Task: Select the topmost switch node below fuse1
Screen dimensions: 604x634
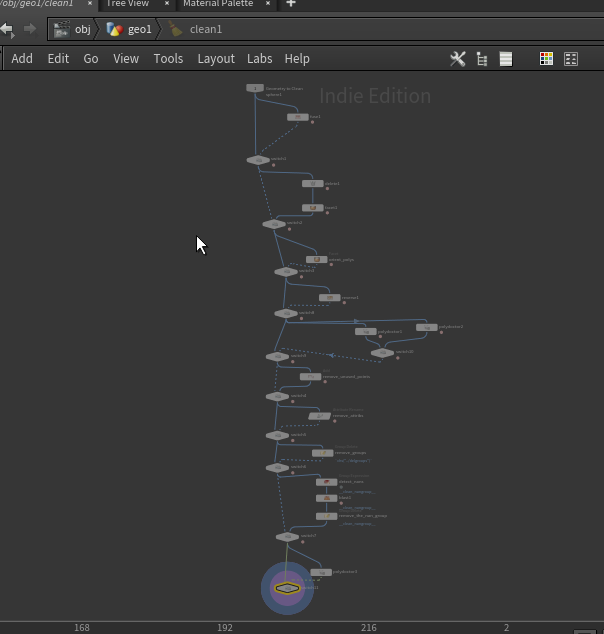Action: coord(258,160)
